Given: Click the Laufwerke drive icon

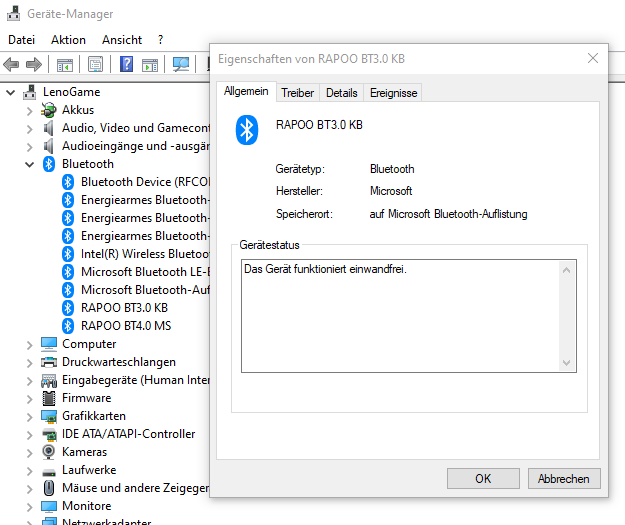Looking at the screenshot, I should point(49,472).
